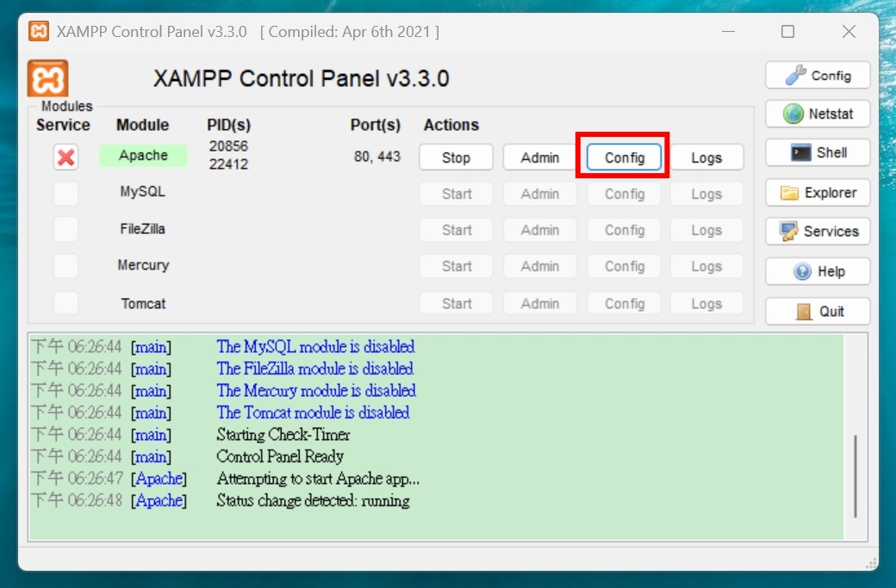This screenshot has height=588, width=896.
Task: Stop the Apache module
Action: [456, 157]
